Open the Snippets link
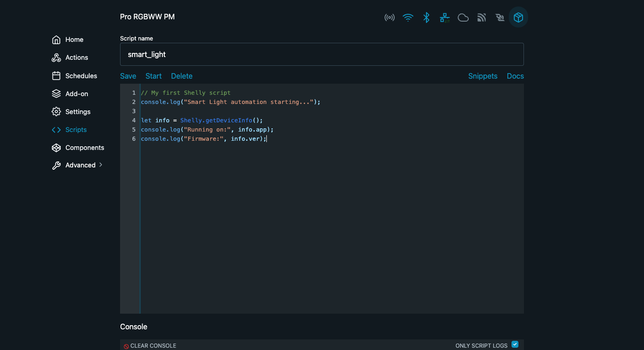644x350 pixels. (x=483, y=76)
